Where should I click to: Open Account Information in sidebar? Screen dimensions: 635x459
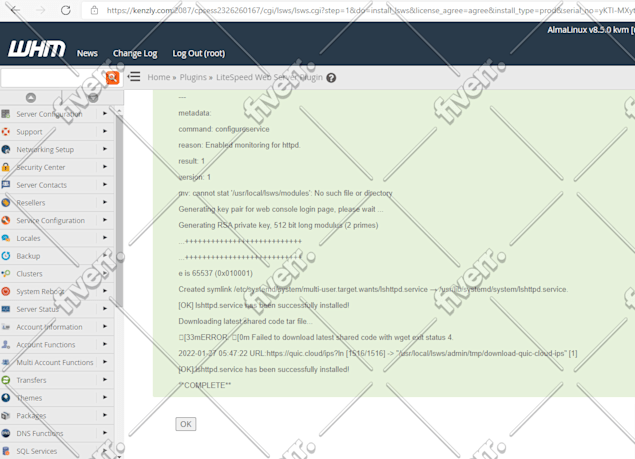49,327
